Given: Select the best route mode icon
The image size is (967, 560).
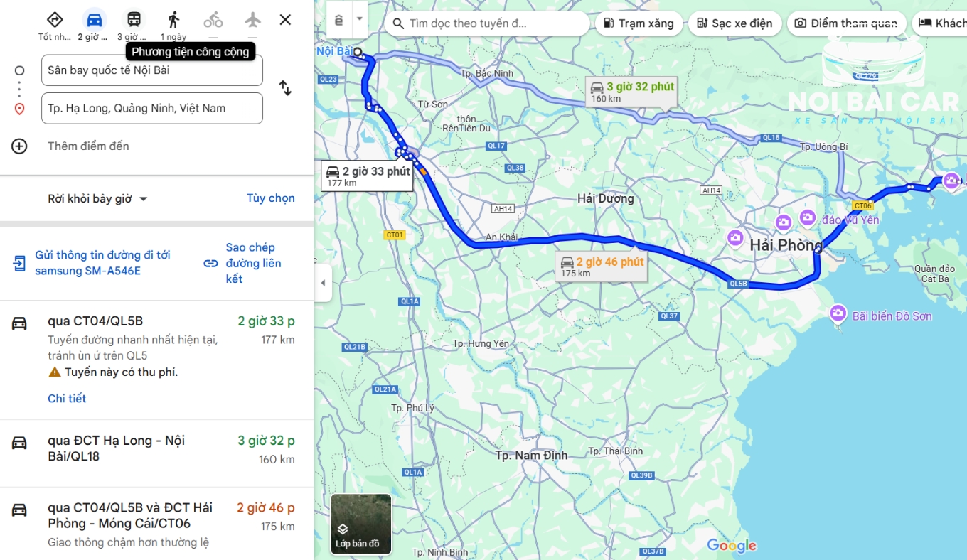Looking at the screenshot, I should [54, 20].
